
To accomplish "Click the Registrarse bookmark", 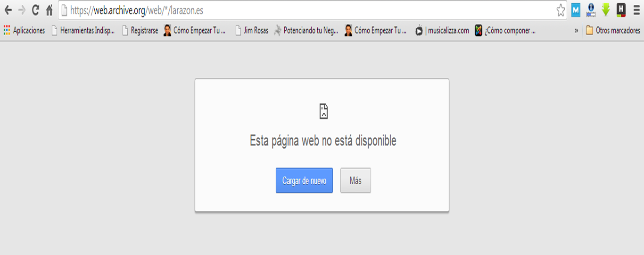I will 140,31.
